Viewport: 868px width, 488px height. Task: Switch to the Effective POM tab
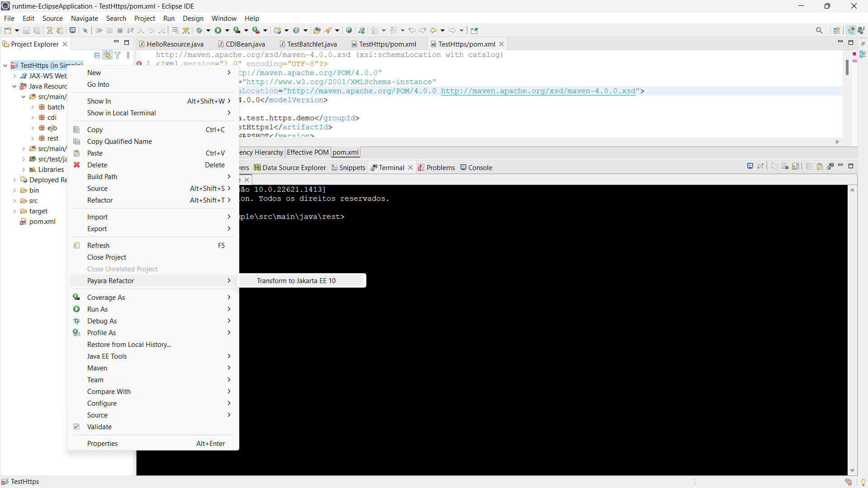pyautogui.click(x=307, y=152)
